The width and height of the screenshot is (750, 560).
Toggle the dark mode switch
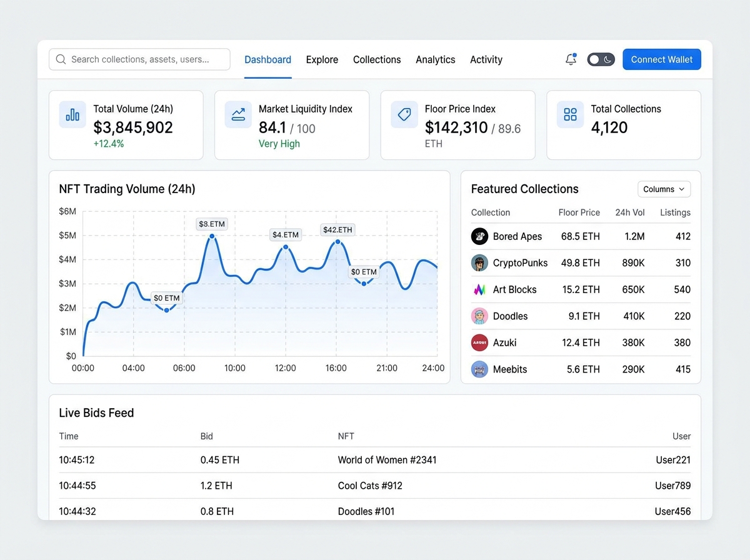pos(601,59)
